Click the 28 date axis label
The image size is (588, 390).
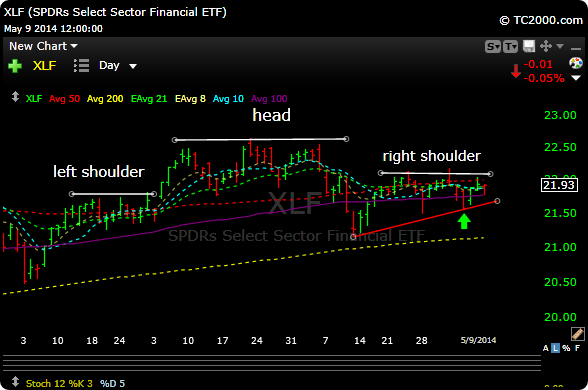point(422,340)
